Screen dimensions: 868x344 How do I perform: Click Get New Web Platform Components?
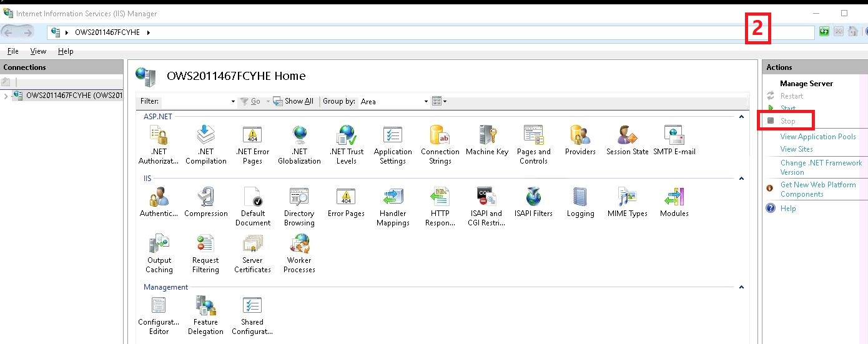(818, 189)
